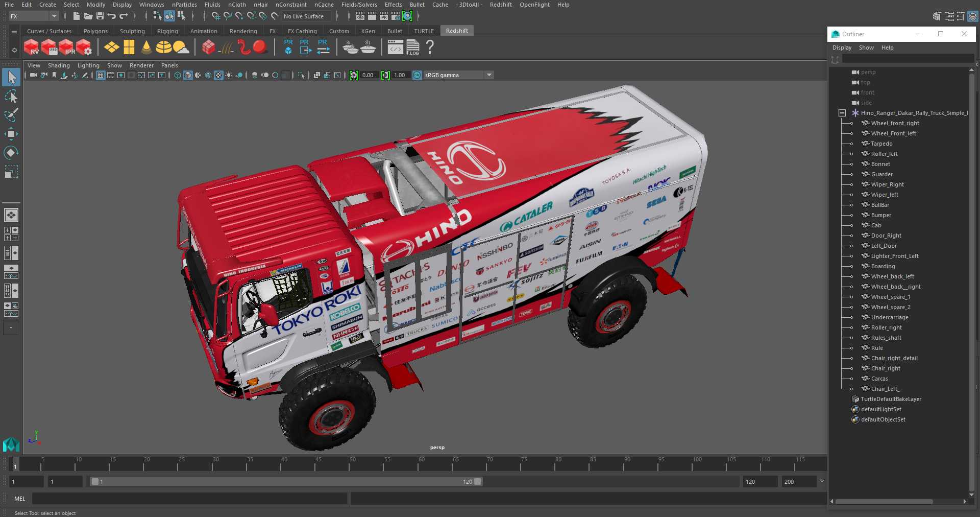Viewport: 980px width, 517px height.
Task: Click the redo arrow icon
Action: pos(123,16)
